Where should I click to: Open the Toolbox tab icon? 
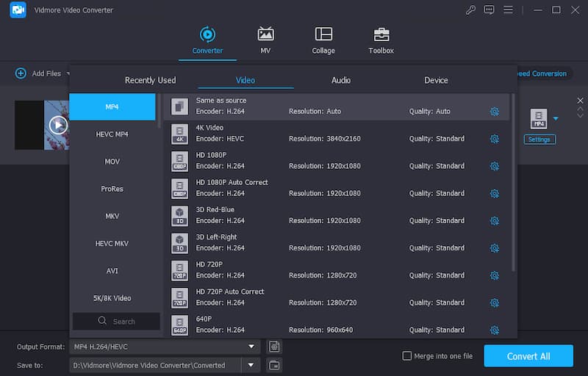[381, 35]
